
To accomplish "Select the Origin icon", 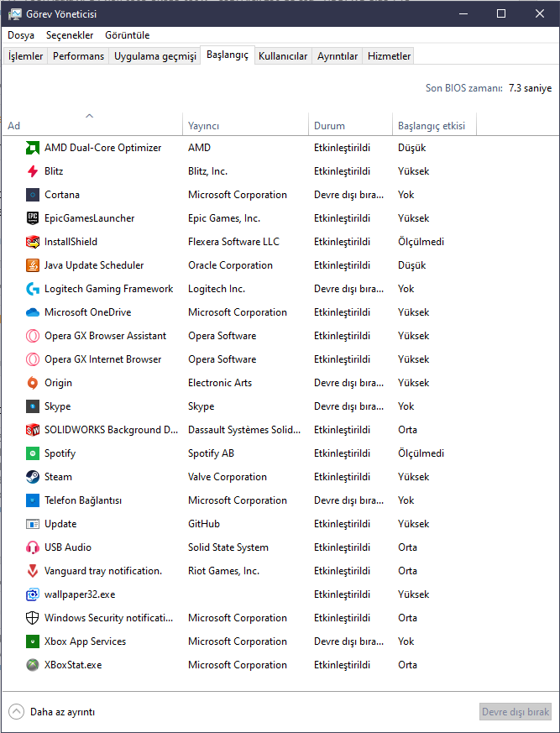I will (x=32, y=383).
